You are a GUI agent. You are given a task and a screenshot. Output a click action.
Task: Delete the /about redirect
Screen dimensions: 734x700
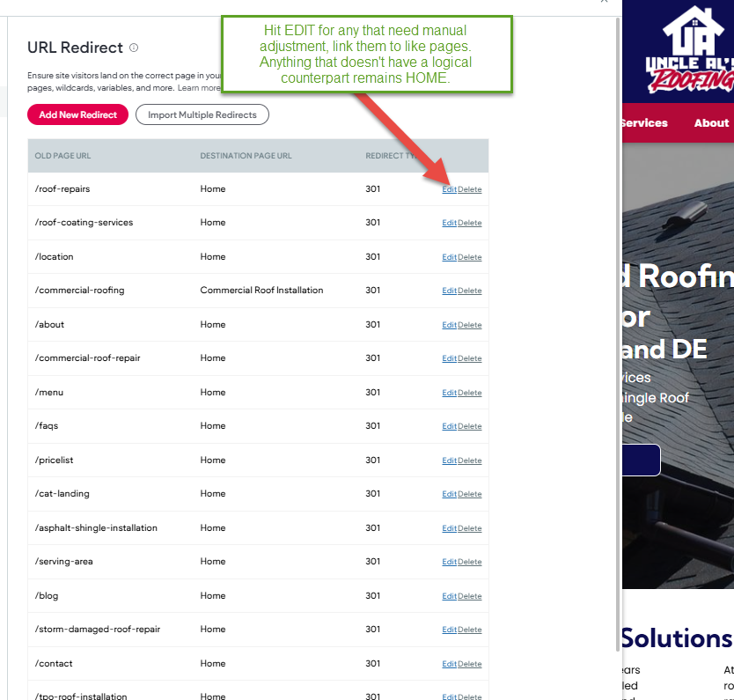click(x=470, y=325)
